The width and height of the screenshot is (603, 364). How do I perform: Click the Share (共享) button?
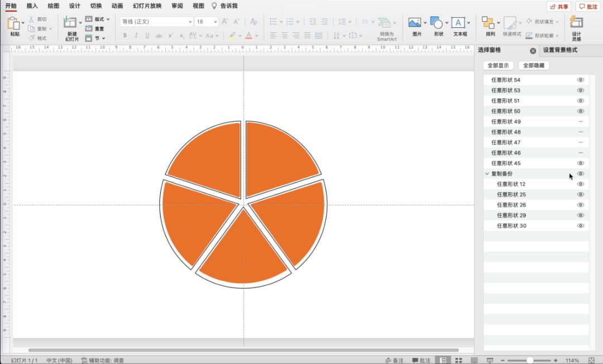tap(559, 7)
